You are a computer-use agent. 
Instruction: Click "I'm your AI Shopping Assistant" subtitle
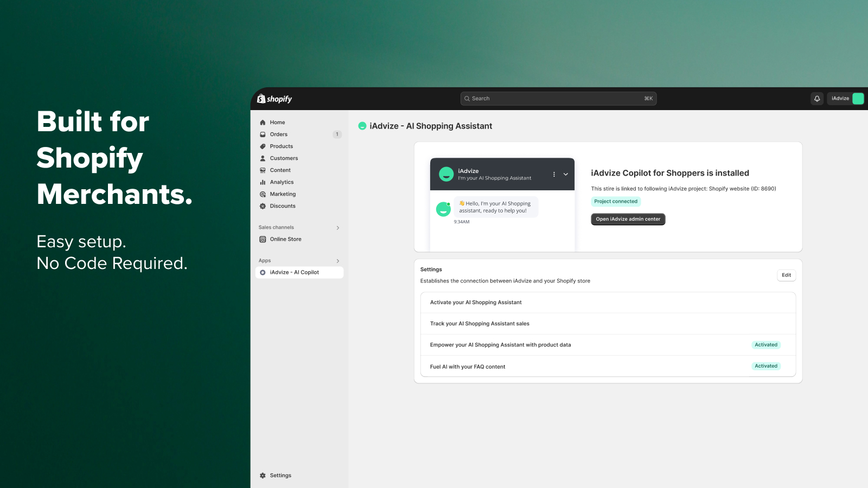[x=495, y=178]
